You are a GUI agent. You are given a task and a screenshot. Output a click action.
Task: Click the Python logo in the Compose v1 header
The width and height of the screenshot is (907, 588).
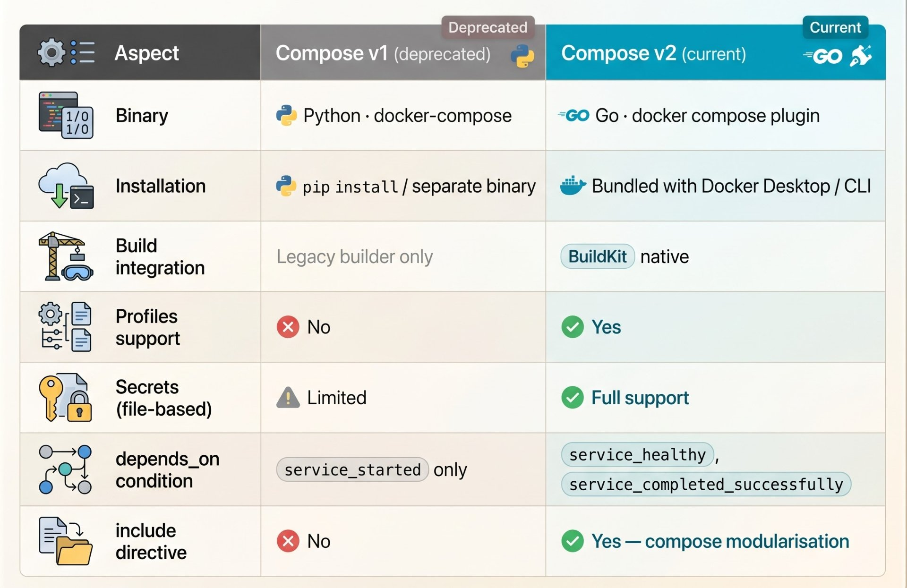click(522, 56)
